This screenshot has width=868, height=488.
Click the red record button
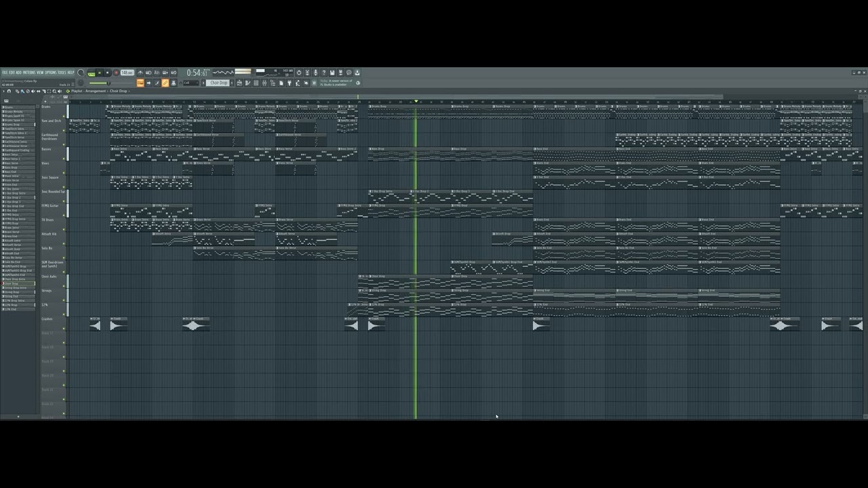click(116, 73)
